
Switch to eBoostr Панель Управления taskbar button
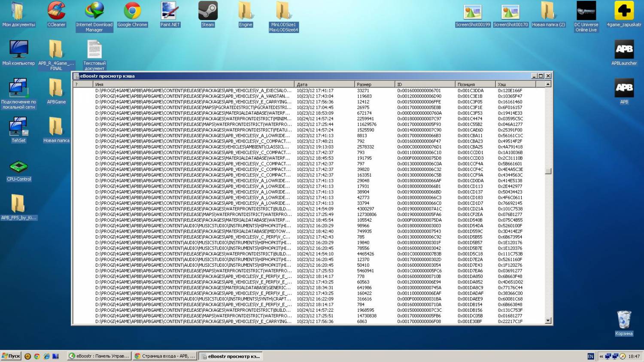[99, 356]
